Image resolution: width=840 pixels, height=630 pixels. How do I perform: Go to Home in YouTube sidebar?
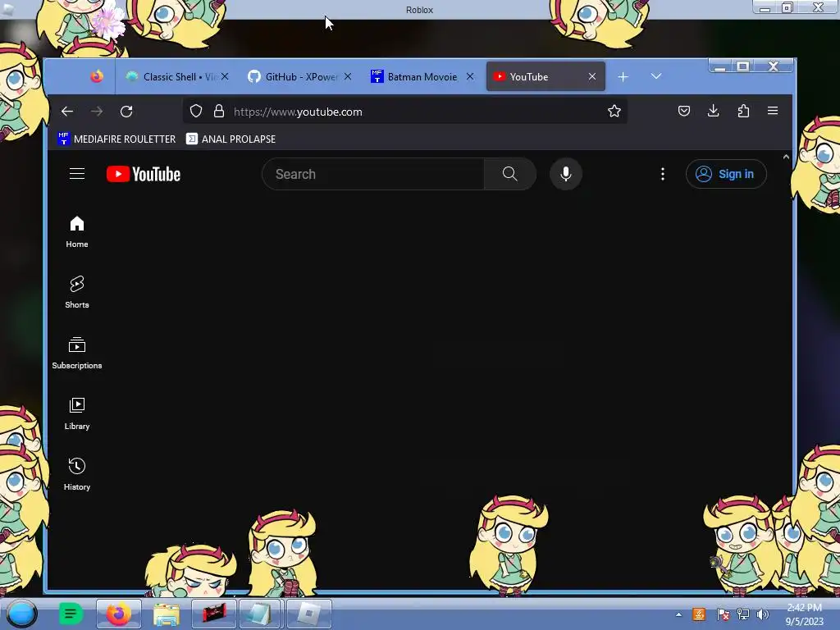(x=77, y=232)
